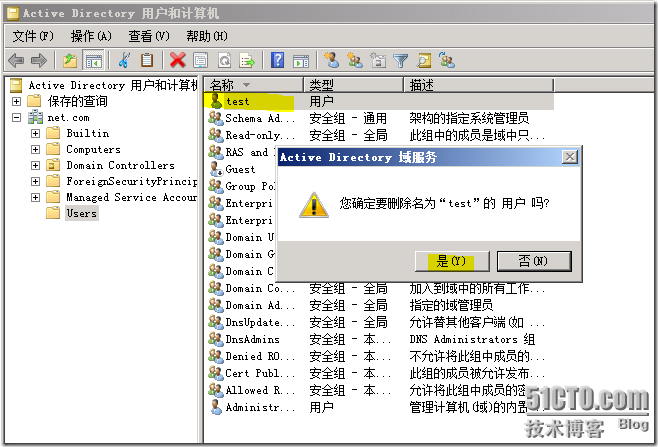
Task: Confirm deletion with 是(Y) button
Action: tap(452, 261)
